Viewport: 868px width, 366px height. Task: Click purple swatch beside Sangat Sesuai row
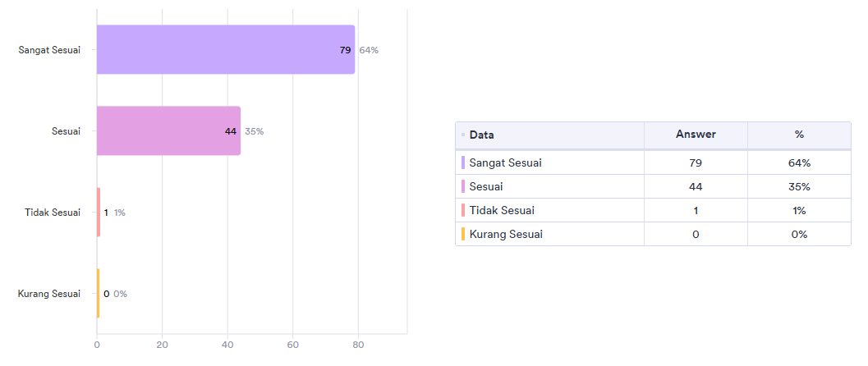point(463,163)
